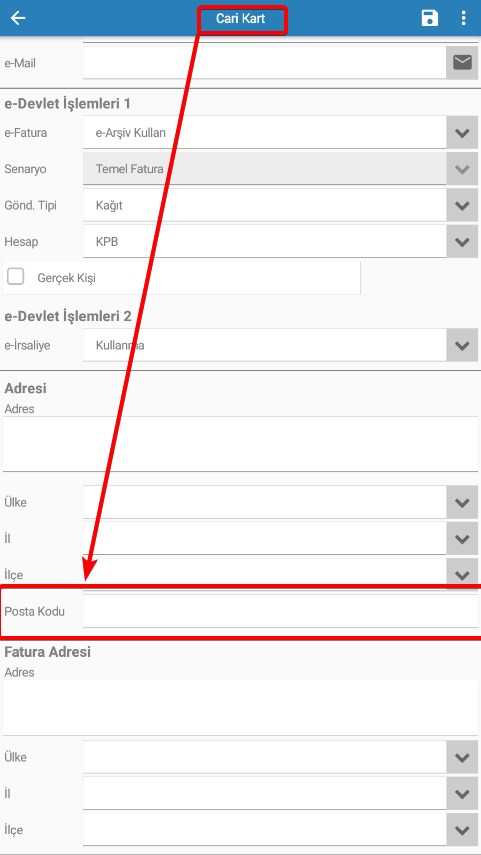Open İlçe dropdown under Fatura Adresi
481x855 pixels.
click(462, 830)
